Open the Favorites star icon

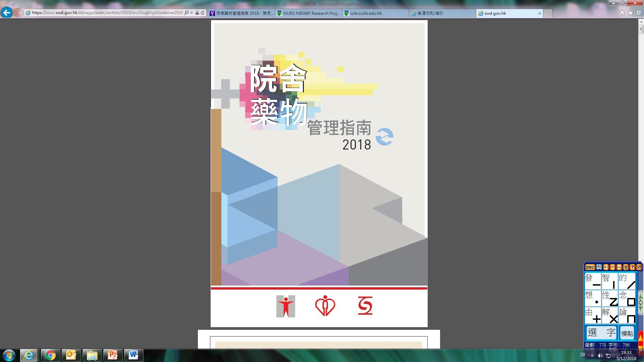[x=630, y=13]
